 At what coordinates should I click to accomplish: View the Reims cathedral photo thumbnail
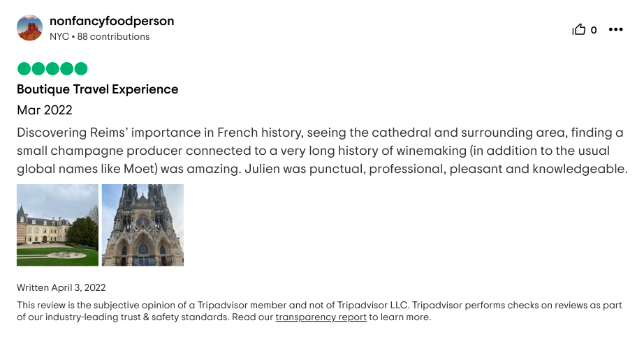tap(142, 225)
